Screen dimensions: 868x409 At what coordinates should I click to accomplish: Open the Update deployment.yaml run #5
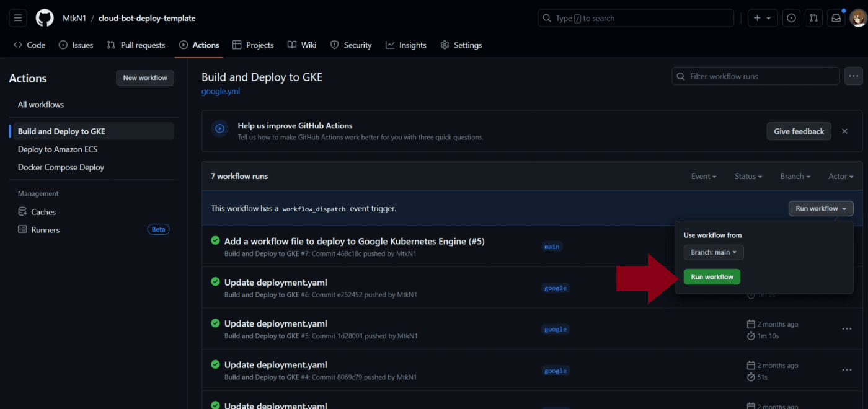[x=275, y=323]
